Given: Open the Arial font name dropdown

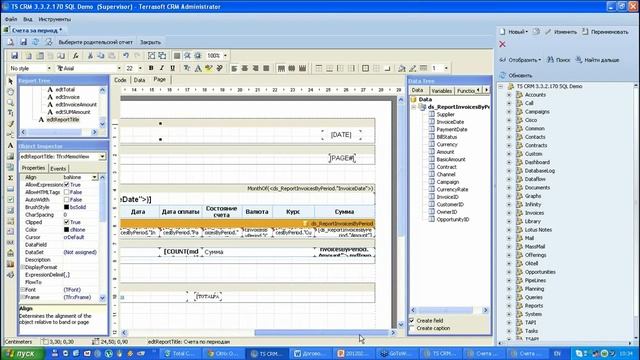Looking at the screenshot, I should coord(119,68).
